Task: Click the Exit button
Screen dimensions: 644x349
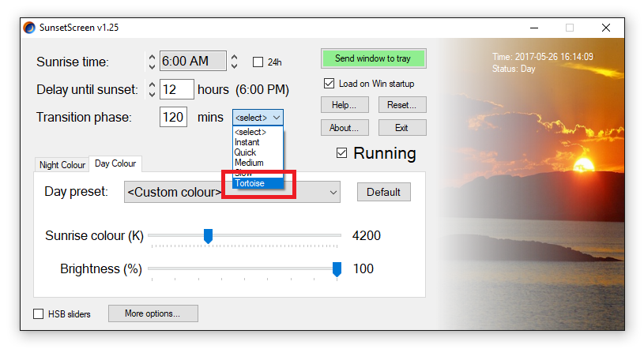Action: tap(402, 128)
